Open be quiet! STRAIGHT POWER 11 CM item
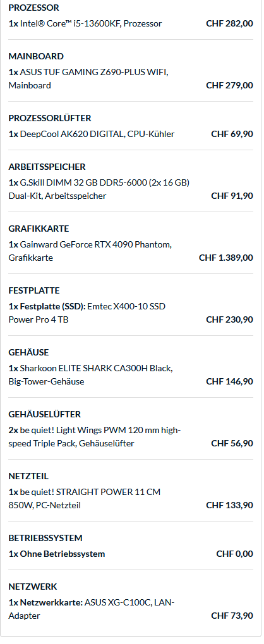 (85, 498)
